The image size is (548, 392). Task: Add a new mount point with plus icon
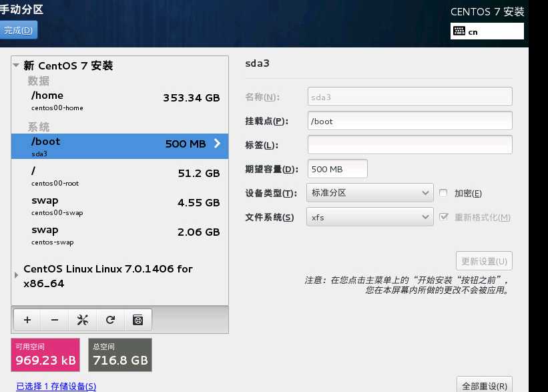click(x=27, y=320)
